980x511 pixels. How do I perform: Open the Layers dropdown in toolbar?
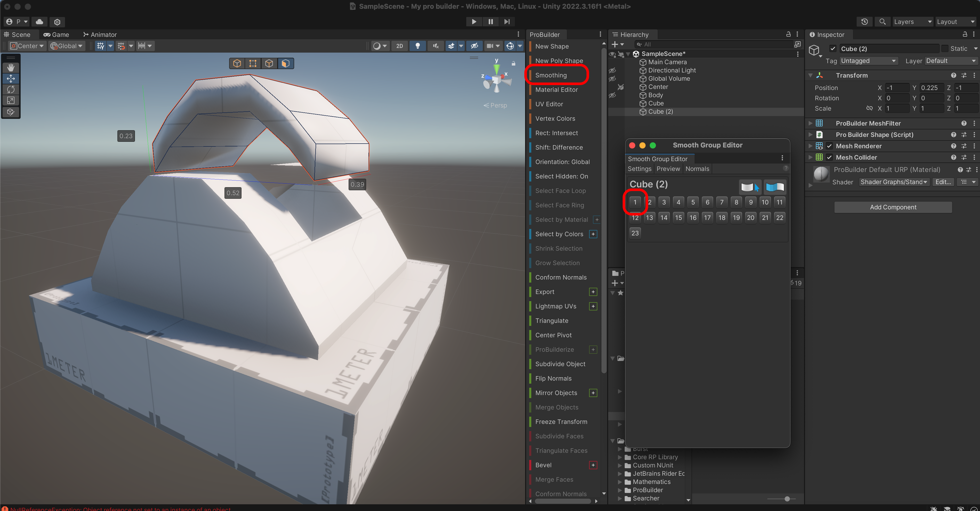click(x=912, y=22)
